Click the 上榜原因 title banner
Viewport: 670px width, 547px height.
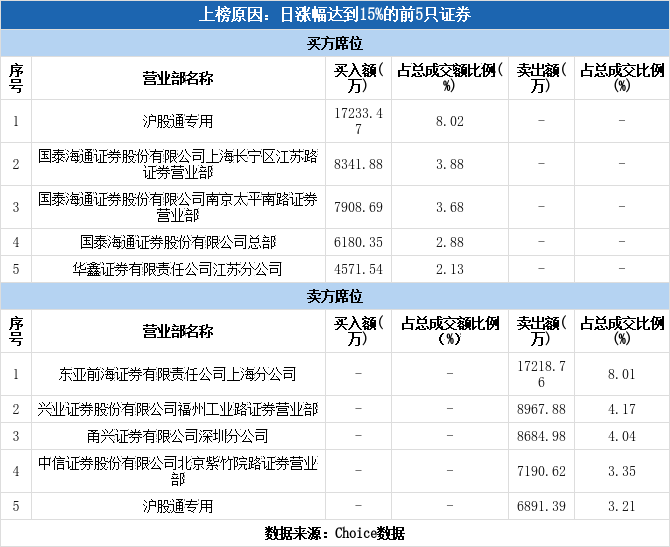click(335, 15)
